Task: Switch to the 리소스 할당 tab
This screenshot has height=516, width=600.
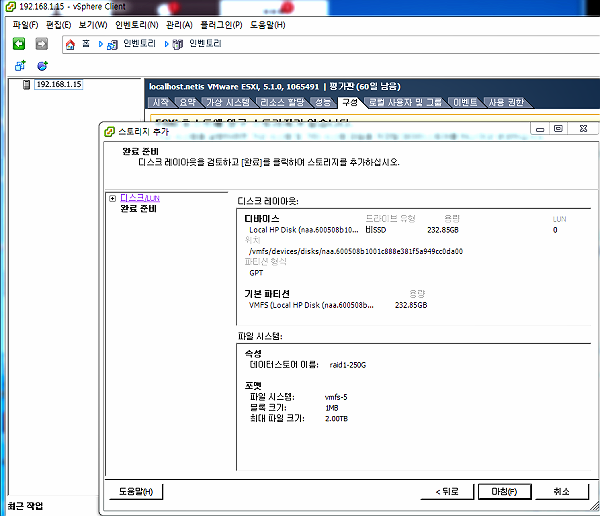Action: click(282, 102)
